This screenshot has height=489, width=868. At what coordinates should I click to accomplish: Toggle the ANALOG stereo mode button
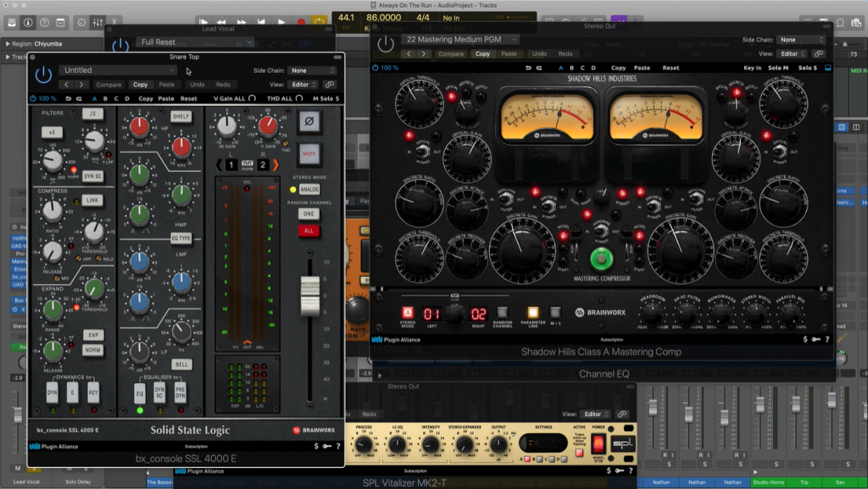[309, 189]
